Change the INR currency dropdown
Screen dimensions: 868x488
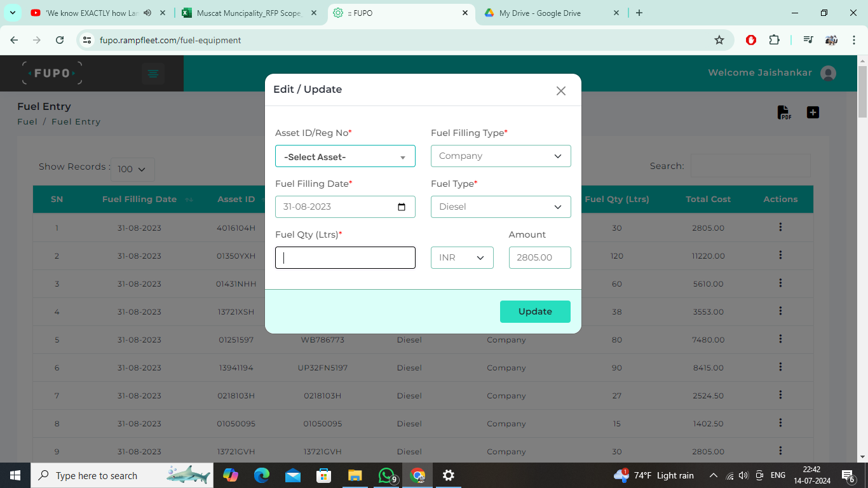462,258
